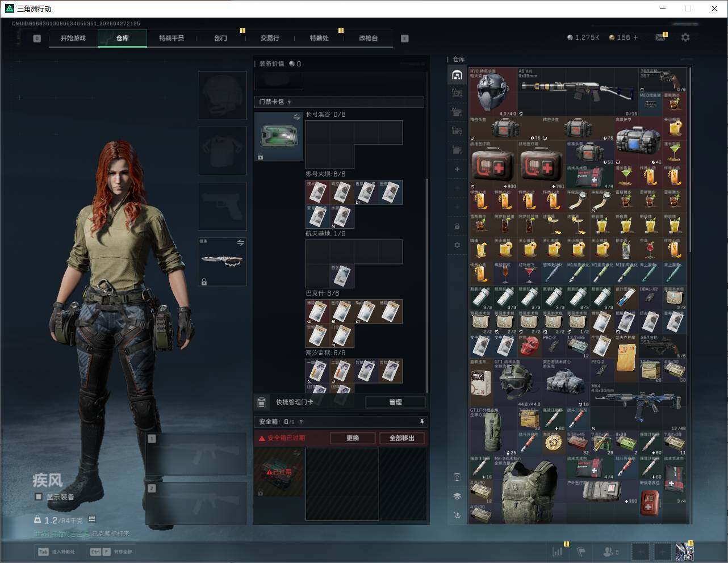728x563 pixels.
Task: Click the 更换 button
Action: pos(353,438)
